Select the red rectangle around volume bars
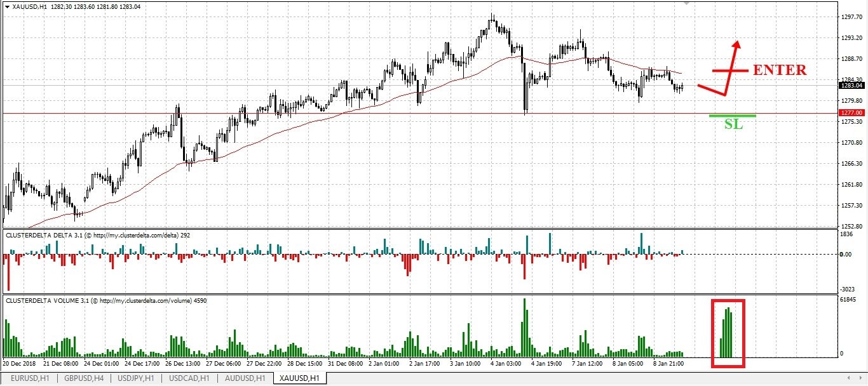This screenshot has width=868, height=386. [x=728, y=333]
